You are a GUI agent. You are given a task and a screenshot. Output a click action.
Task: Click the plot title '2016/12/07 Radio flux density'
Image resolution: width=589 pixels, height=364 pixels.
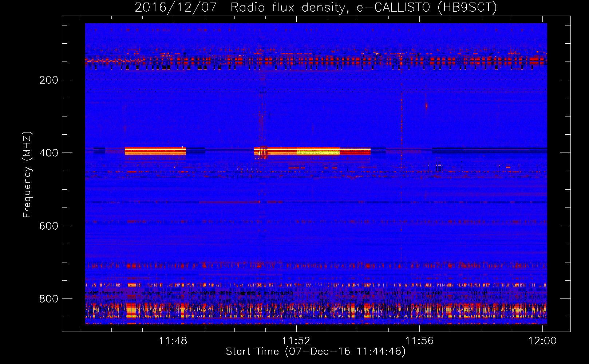click(x=316, y=7)
